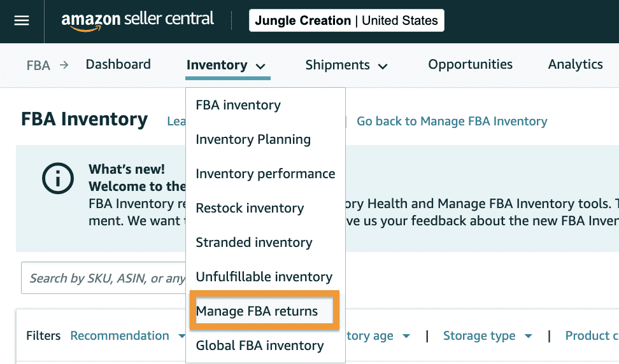Open the hamburger navigation menu
This screenshot has height=364, width=619.
click(x=22, y=20)
